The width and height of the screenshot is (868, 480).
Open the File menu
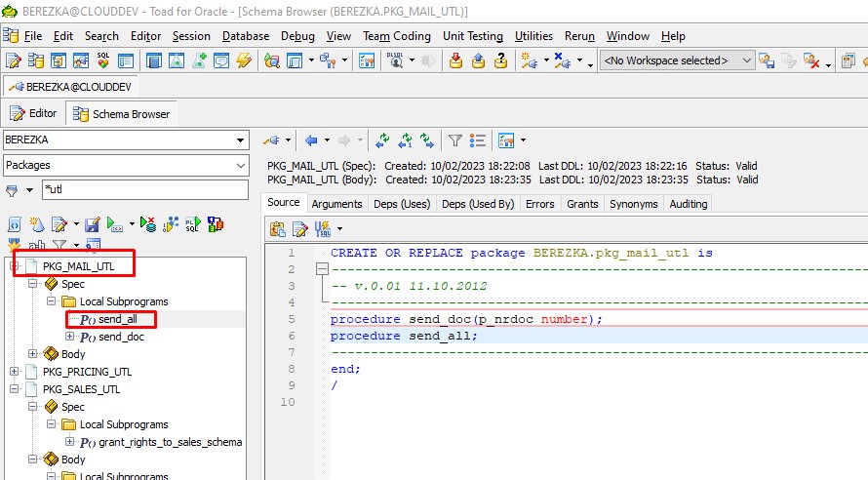32,36
